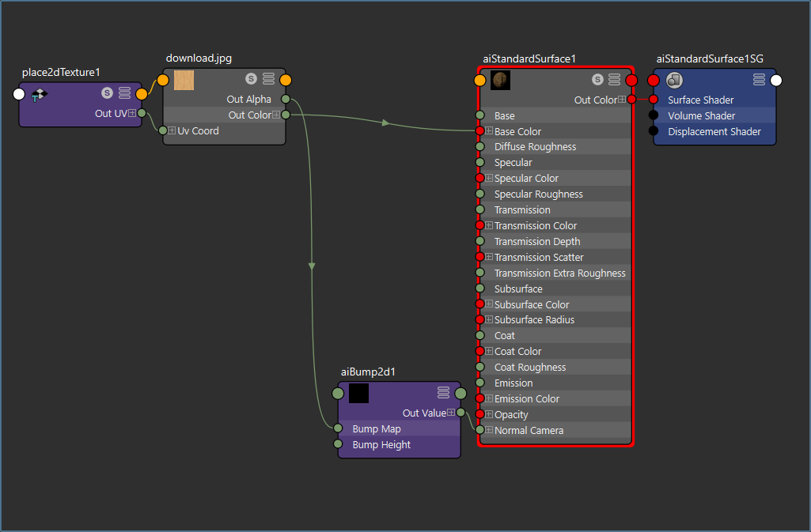
Task: Change view mode of aiBump2d1 node
Action: click(443, 393)
